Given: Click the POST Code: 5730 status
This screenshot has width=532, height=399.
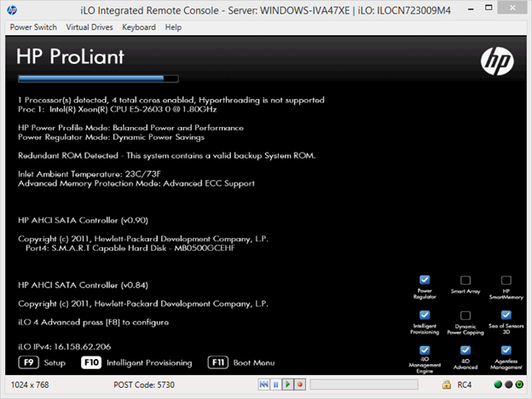Looking at the screenshot, I should [144, 385].
